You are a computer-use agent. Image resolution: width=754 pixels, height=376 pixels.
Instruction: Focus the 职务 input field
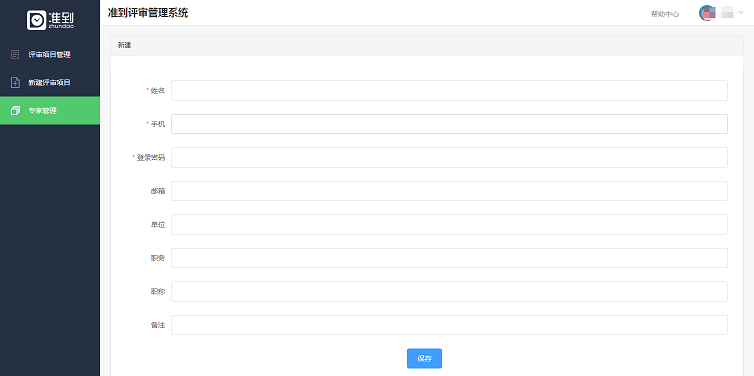pyautogui.click(x=449, y=258)
